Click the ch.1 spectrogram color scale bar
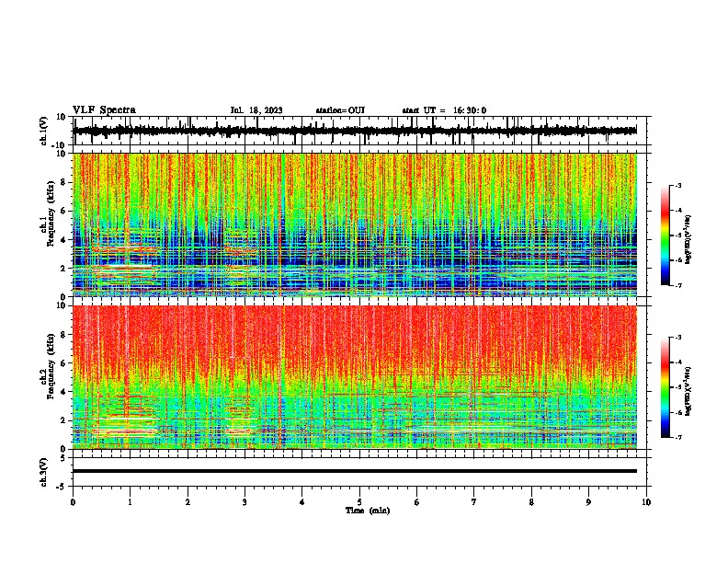728x563 pixels. point(665,236)
